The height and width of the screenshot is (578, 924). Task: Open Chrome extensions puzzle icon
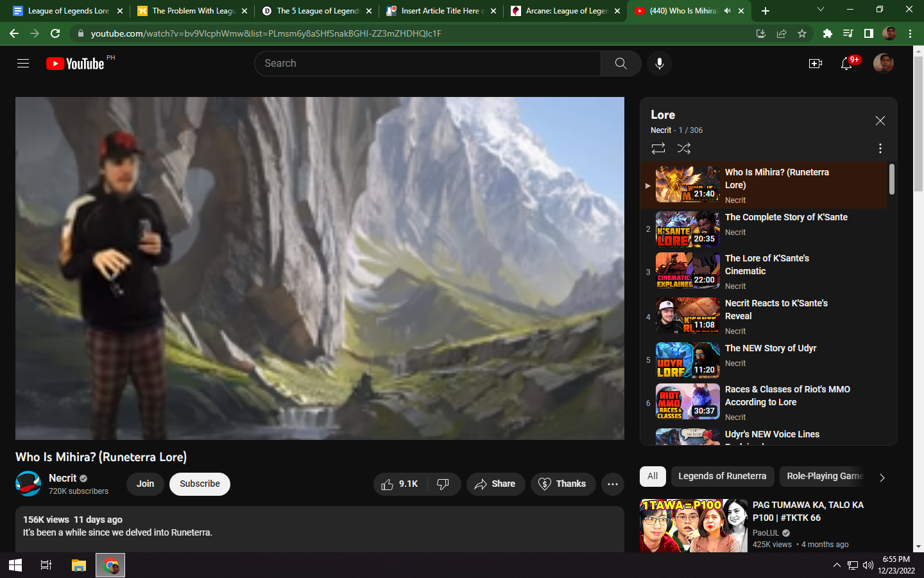828,33
